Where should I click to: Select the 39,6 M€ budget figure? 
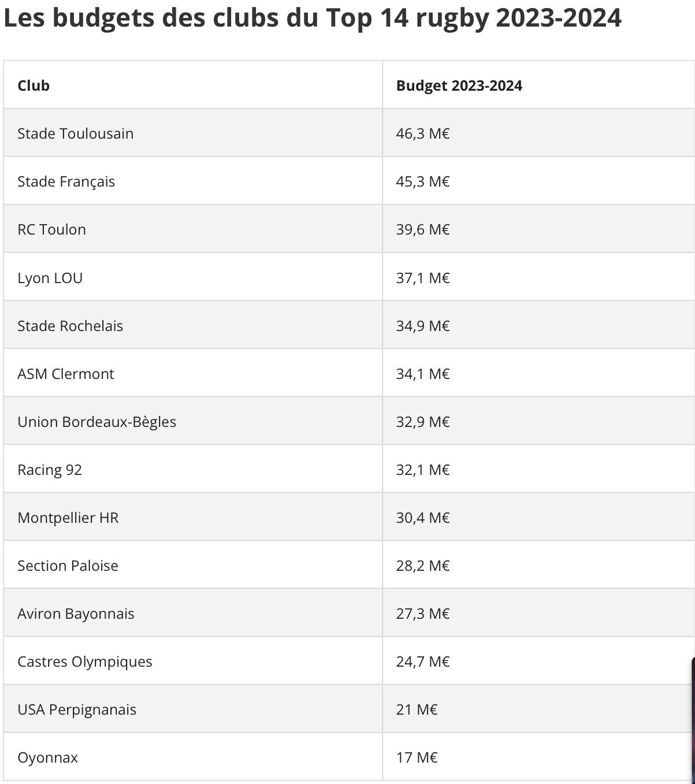point(423,229)
